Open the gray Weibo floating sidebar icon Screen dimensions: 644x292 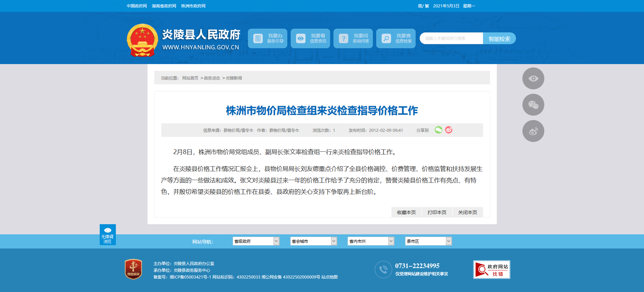pos(533,131)
